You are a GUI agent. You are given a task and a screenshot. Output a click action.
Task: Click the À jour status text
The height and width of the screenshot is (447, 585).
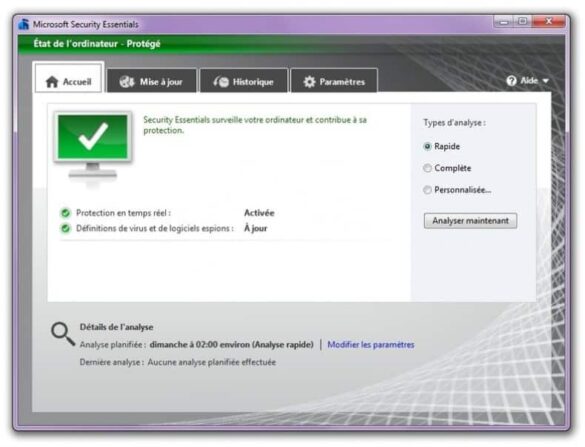256,228
